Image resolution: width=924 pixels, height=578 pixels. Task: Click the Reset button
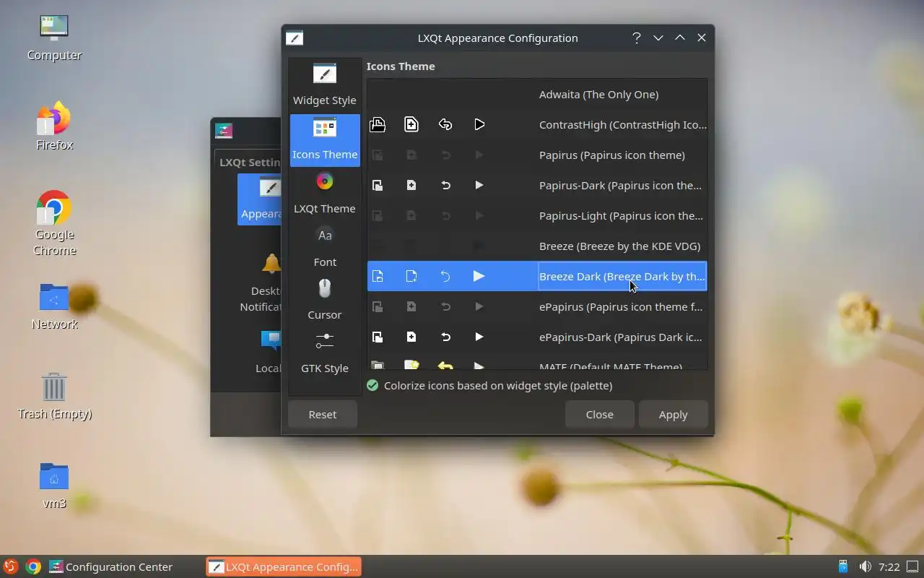pos(323,415)
